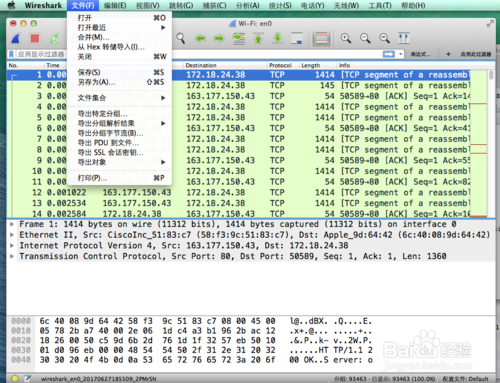Open the 捕获(C) menu
The image size is (500, 383).
[x=214, y=6]
